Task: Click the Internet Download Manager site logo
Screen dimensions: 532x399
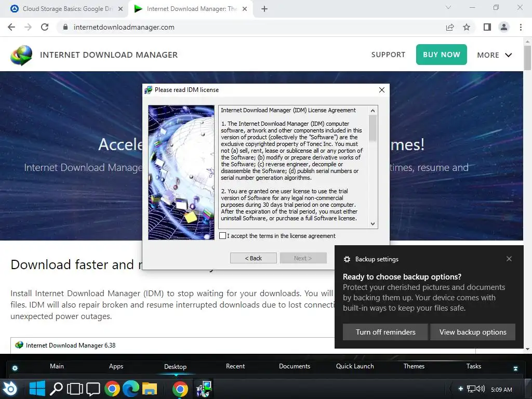Action: tap(21, 55)
